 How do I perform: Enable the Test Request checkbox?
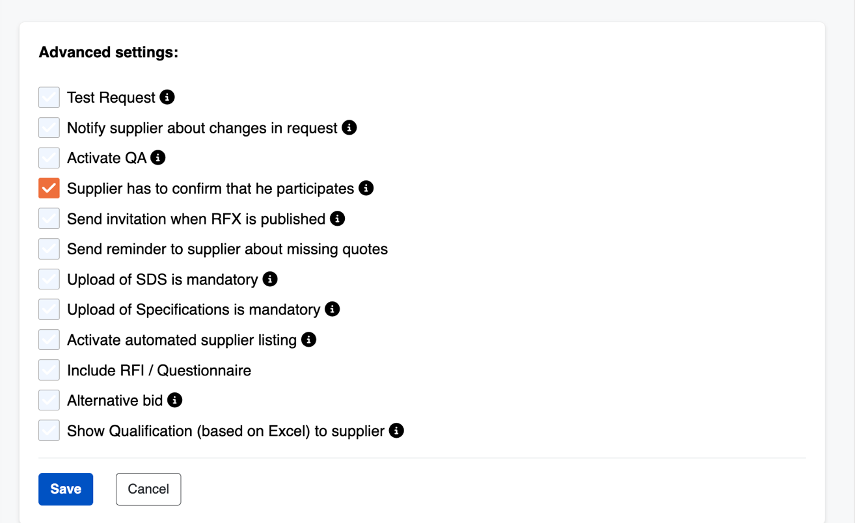(x=49, y=97)
